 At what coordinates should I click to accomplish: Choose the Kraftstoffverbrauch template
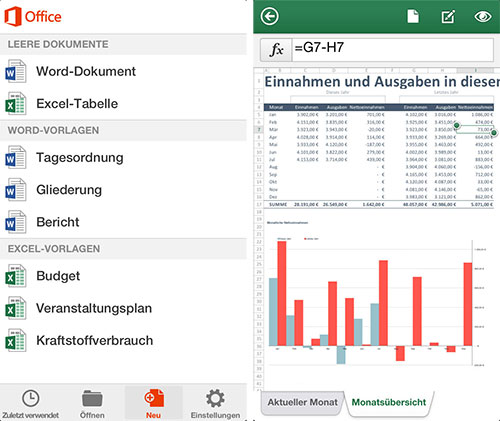click(x=123, y=340)
